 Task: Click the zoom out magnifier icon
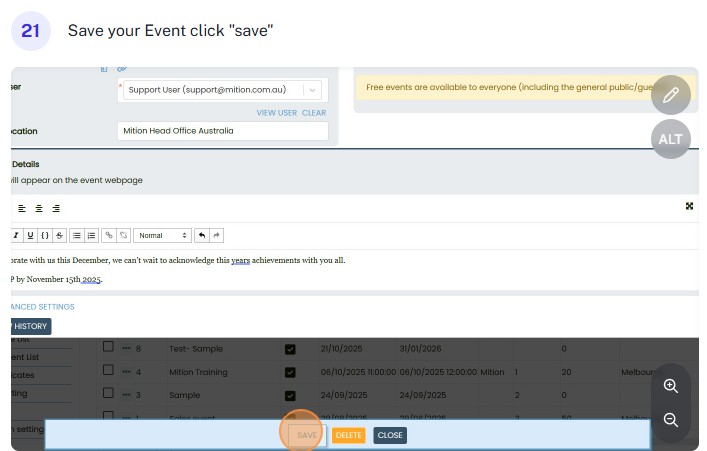pos(671,420)
